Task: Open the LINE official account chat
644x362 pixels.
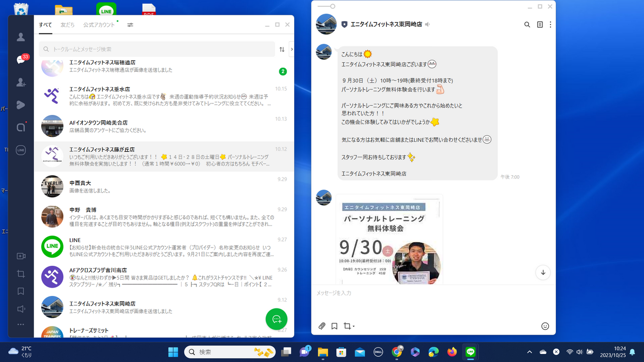Action: click(x=164, y=247)
